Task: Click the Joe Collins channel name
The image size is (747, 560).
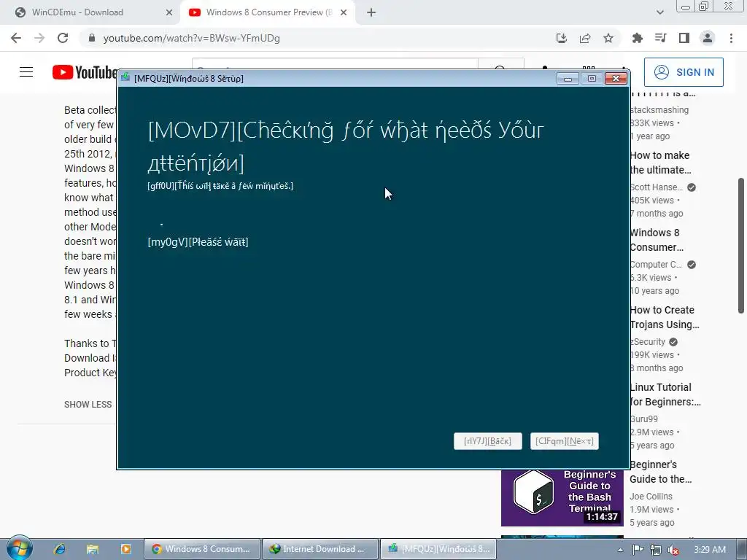Action: click(x=651, y=496)
